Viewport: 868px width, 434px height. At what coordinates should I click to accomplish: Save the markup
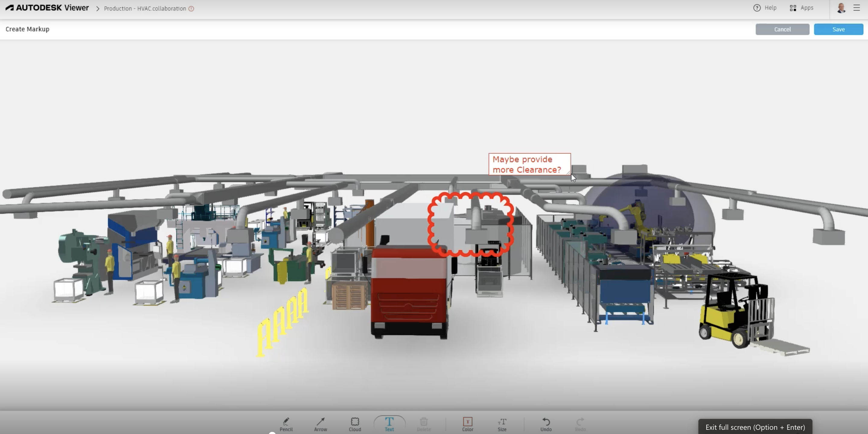pos(839,29)
